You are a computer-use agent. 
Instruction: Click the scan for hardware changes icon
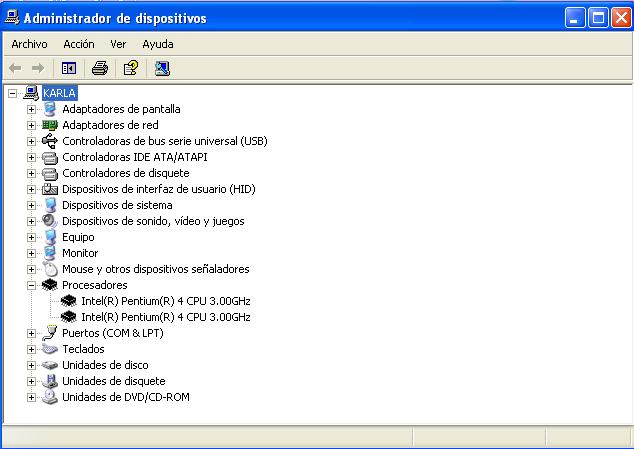point(162,68)
